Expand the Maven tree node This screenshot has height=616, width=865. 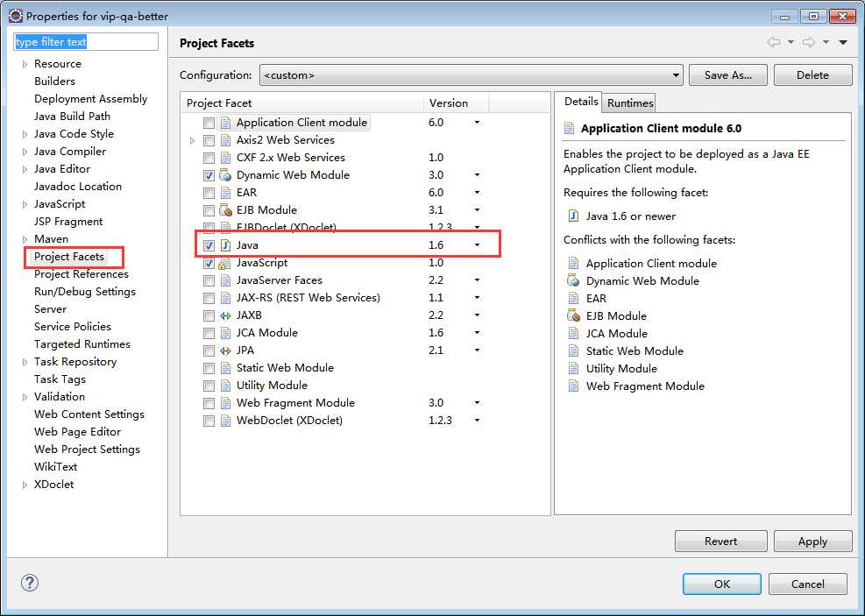tap(25, 240)
